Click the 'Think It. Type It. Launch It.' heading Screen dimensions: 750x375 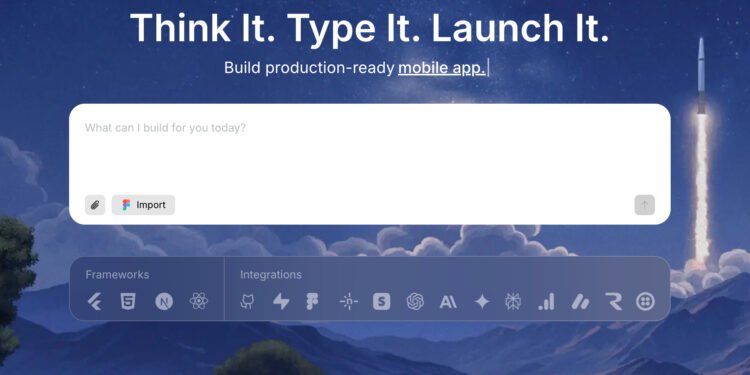[x=370, y=28]
